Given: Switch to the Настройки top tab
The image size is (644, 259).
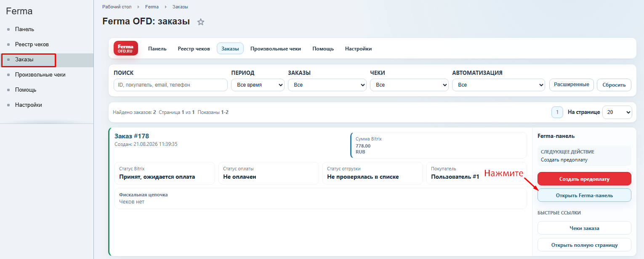Looking at the screenshot, I should [358, 49].
